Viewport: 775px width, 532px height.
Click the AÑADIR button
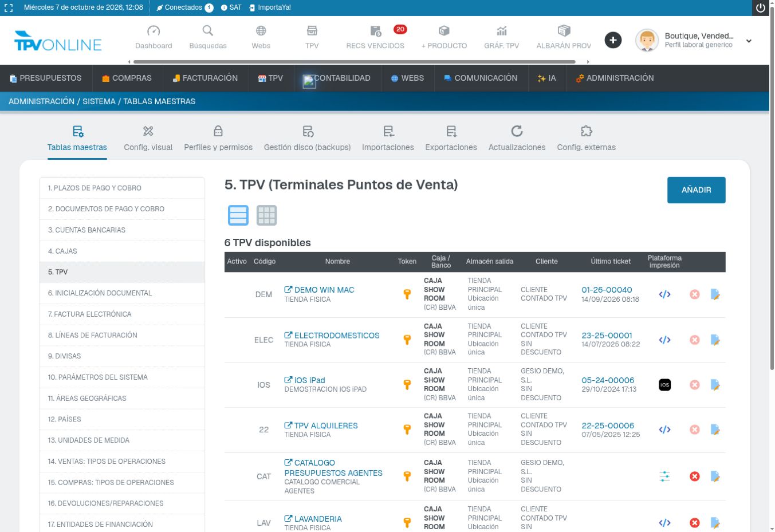(x=696, y=190)
